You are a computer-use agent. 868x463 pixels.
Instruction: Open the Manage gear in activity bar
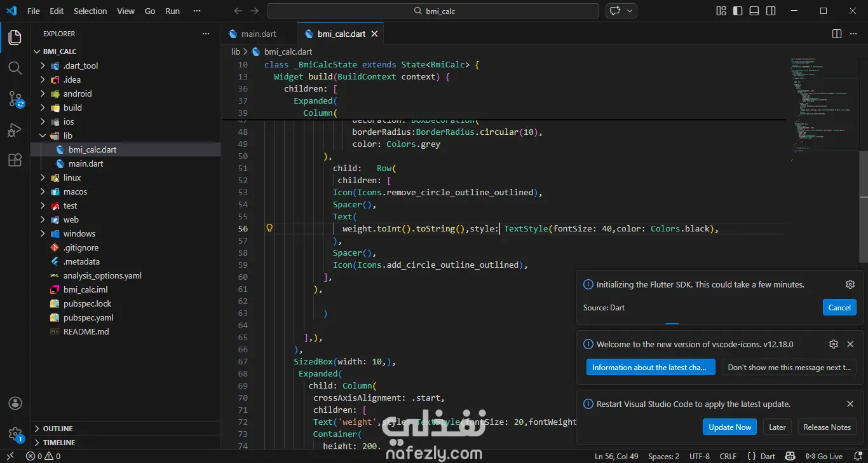(15, 434)
